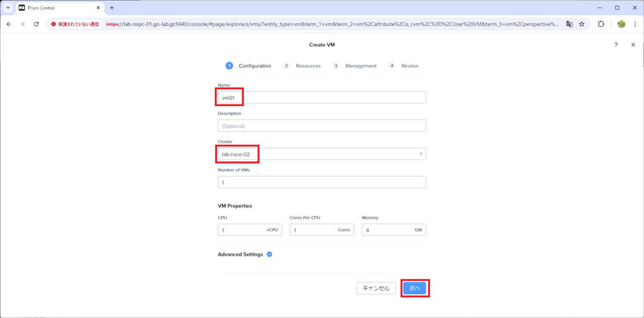The image size is (644, 318).
Task: Click the Memory GiB input field
Action: [x=394, y=230]
